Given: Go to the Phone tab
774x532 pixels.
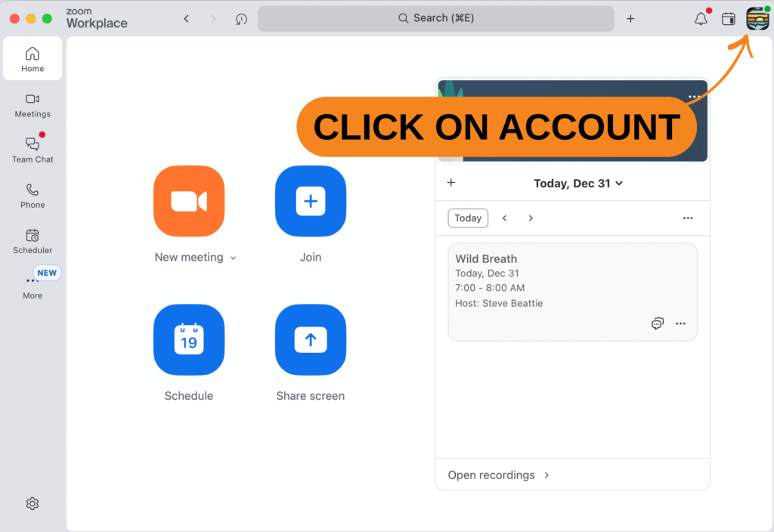Looking at the screenshot, I should tap(33, 195).
